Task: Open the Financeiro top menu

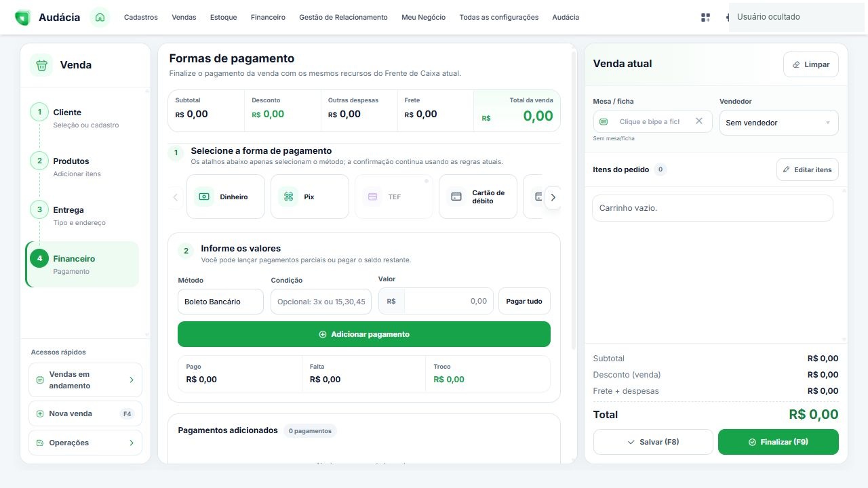Action: tap(268, 18)
